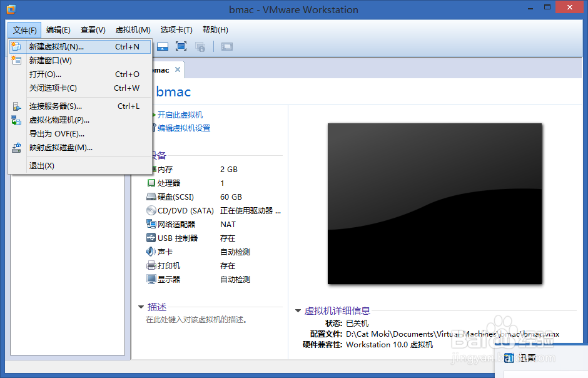Click the Workstation 10.0 虚拟机 compatibility value
Screen dimensions: 588x378
click(389, 345)
